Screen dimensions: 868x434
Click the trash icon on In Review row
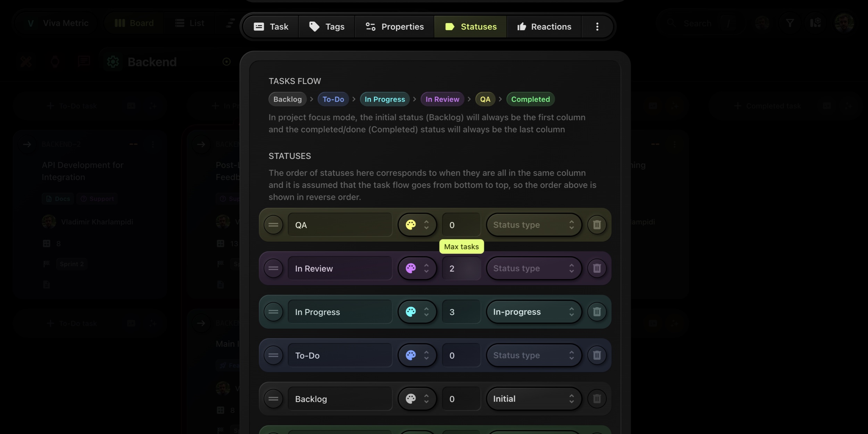coord(596,268)
